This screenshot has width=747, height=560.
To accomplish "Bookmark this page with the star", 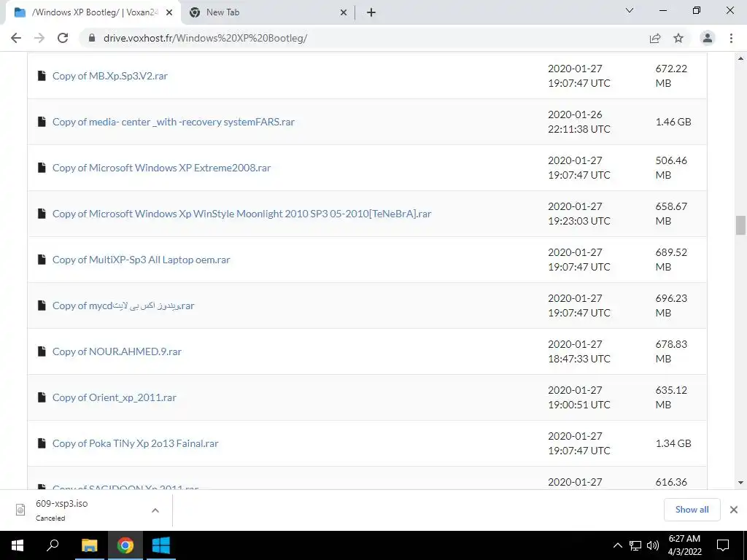I will point(678,38).
